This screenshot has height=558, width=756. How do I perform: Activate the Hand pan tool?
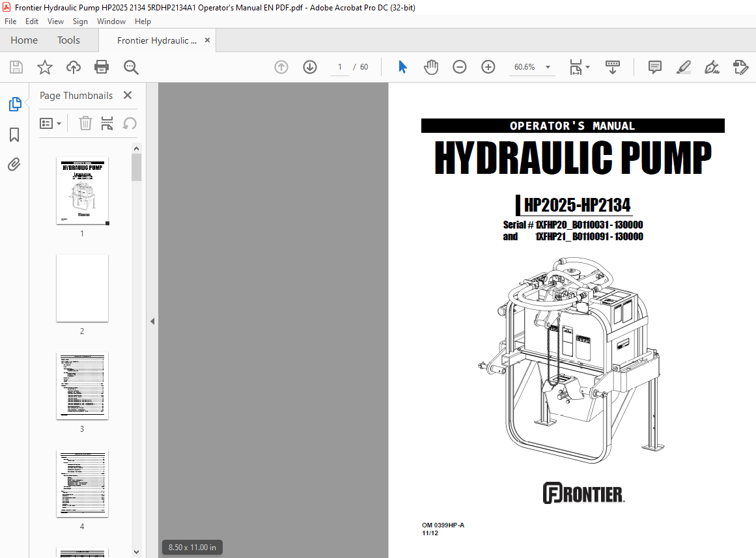point(431,67)
